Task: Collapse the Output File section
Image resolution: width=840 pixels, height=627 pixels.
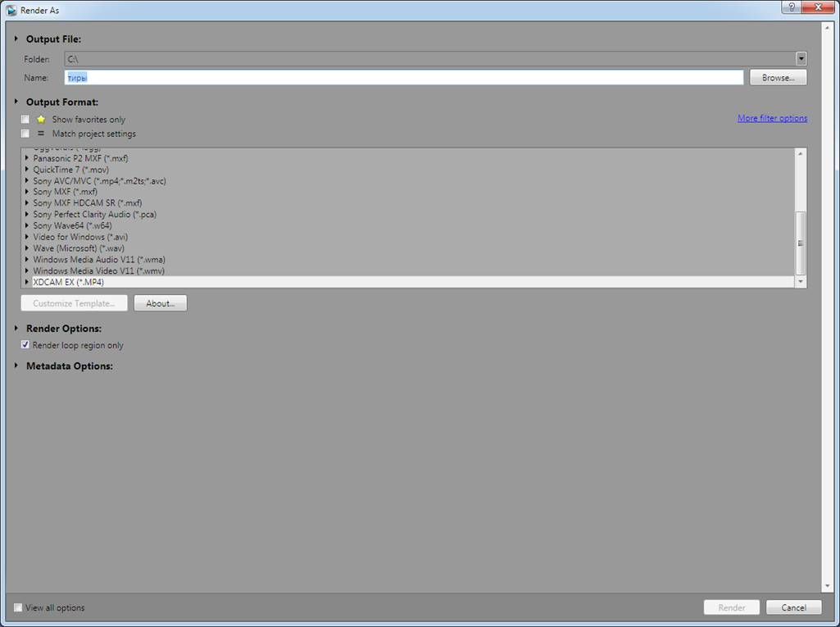Action: pos(16,39)
